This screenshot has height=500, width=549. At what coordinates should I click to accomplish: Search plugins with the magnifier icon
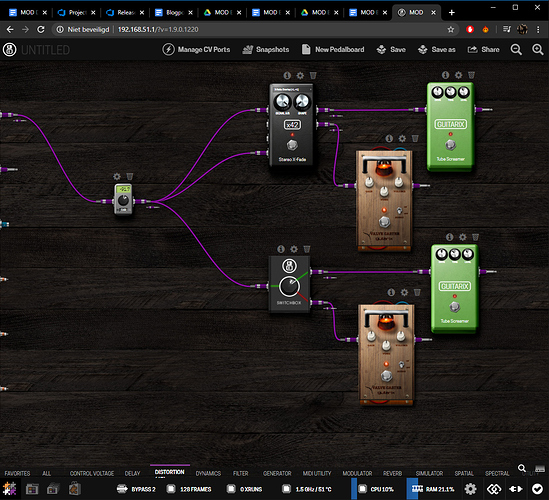pos(521,468)
